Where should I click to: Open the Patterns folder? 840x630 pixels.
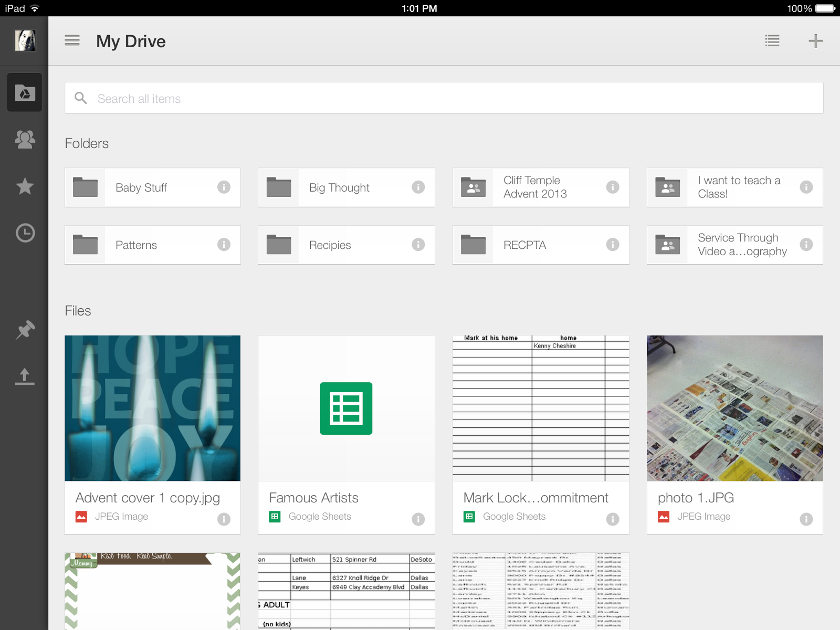click(x=152, y=245)
